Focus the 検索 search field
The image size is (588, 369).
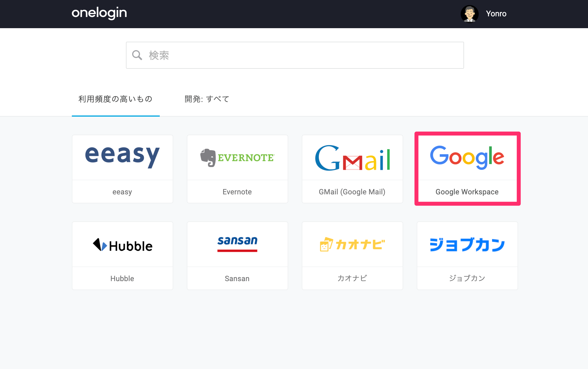tap(295, 55)
